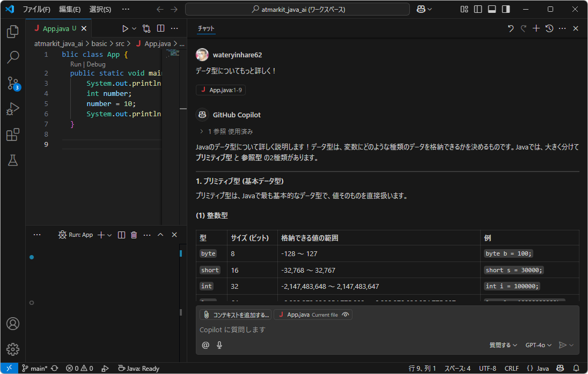Open the Extensions icon
This screenshot has width=588, height=374.
[x=12, y=134]
